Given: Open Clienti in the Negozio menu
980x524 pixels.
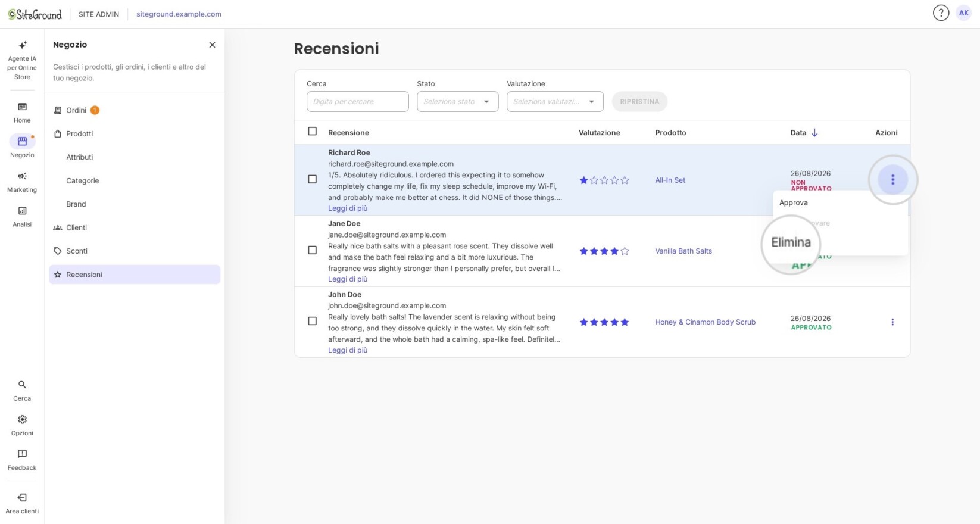Looking at the screenshot, I should click(76, 227).
